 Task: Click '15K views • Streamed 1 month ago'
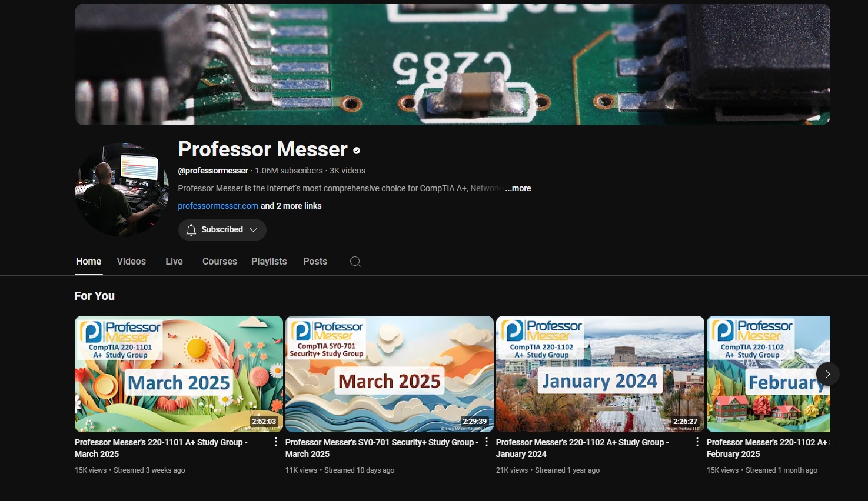click(762, 470)
